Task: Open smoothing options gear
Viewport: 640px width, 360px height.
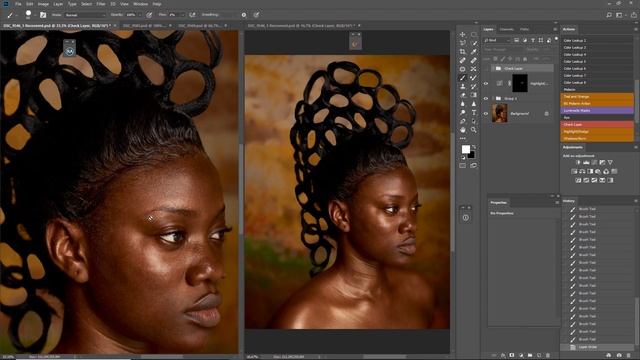Action: point(244,15)
